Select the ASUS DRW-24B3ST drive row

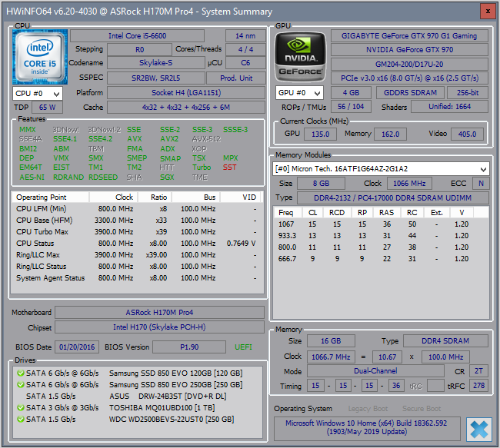pos(137,396)
